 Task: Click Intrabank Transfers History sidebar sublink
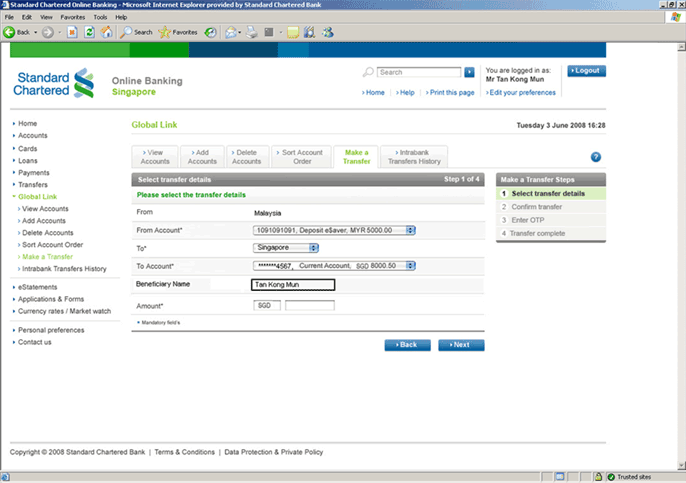[x=64, y=269]
